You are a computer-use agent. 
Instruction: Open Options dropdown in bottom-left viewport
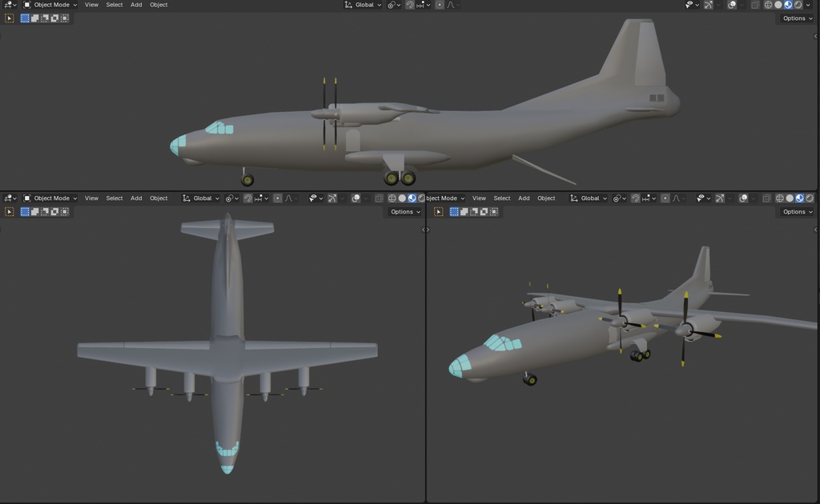coord(404,211)
